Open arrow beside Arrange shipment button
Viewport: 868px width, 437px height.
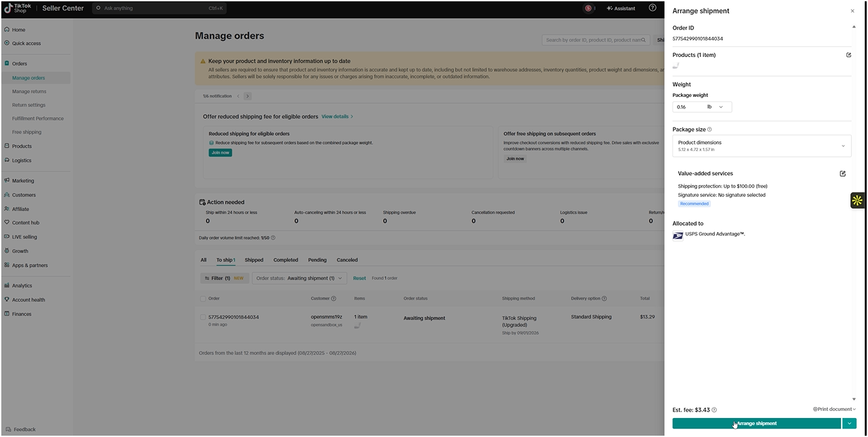pos(849,423)
